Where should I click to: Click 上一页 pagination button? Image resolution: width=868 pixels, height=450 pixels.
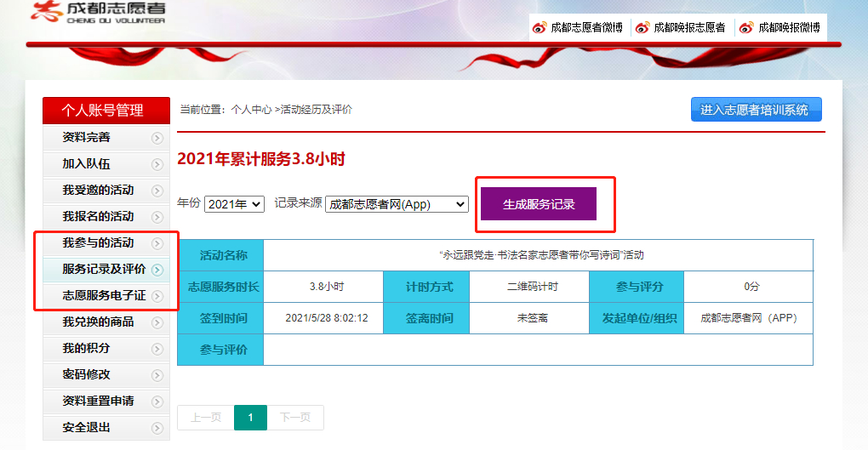206,418
